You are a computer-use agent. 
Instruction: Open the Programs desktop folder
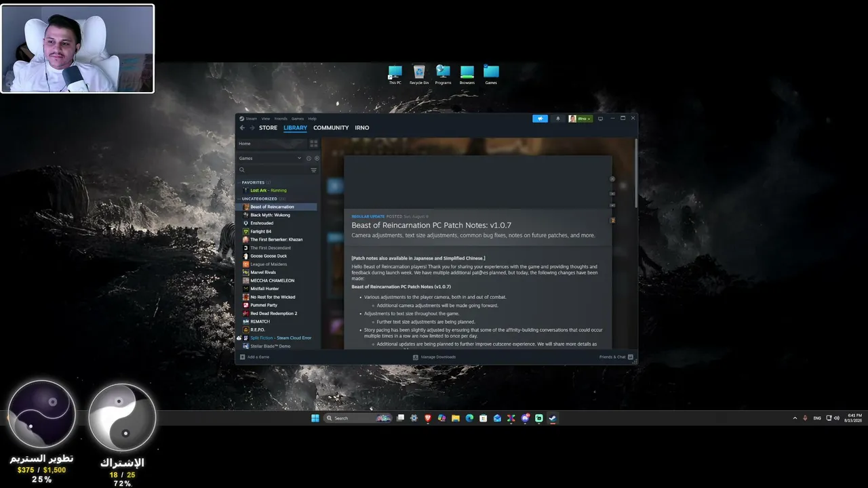pyautogui.click(x=443, y=75)
